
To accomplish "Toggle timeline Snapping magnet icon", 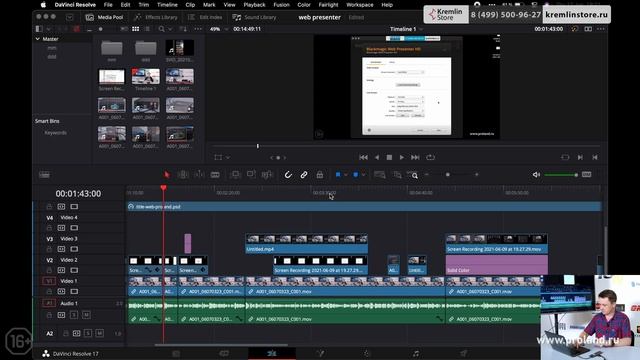I will [x=288, y=175].
